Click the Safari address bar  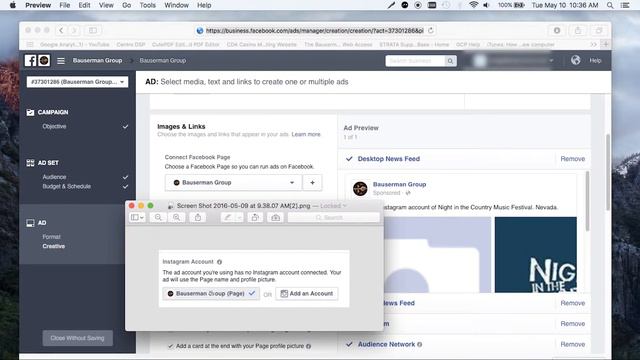pyautogui.click(x=314, y=30)
